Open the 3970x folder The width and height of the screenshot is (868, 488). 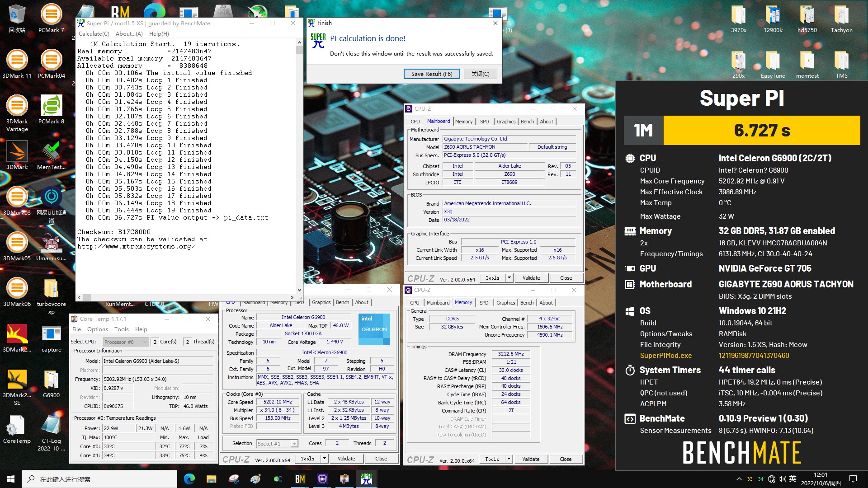(x=738, y=18)
